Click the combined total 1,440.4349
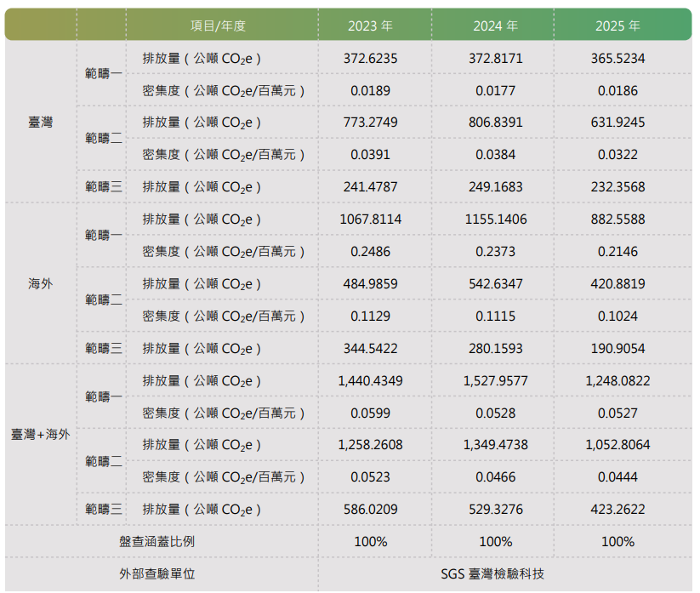The width and height of the screenshot is (700, 593). point(370,380)
